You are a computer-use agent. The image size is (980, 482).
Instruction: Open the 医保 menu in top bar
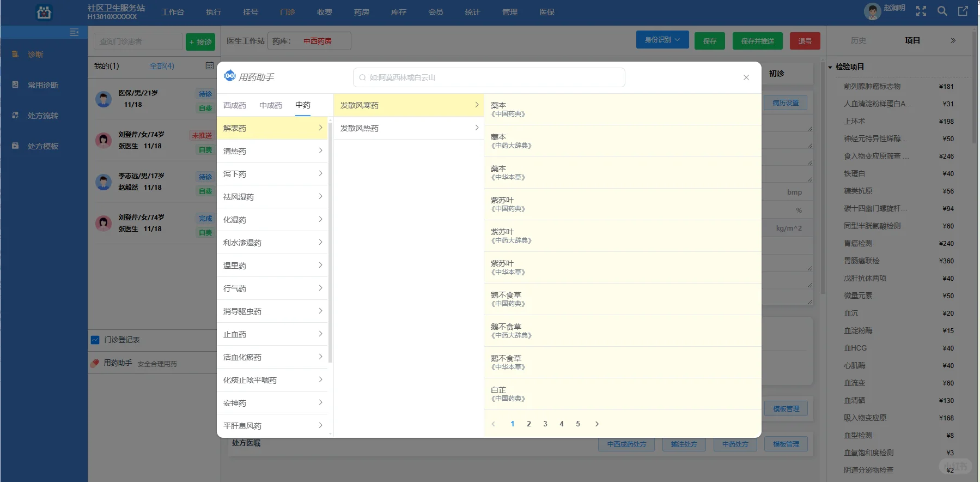(547, 12)
